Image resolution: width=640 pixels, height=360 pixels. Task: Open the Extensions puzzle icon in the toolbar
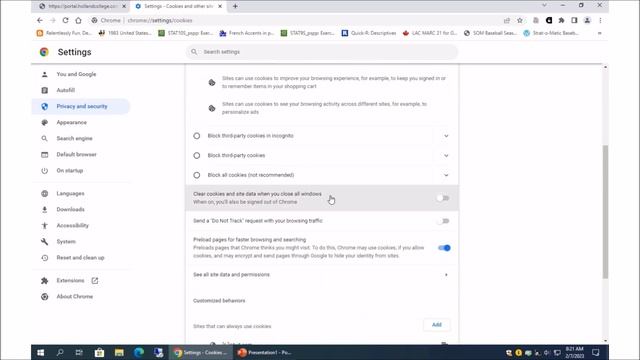[x=562, y=20]
